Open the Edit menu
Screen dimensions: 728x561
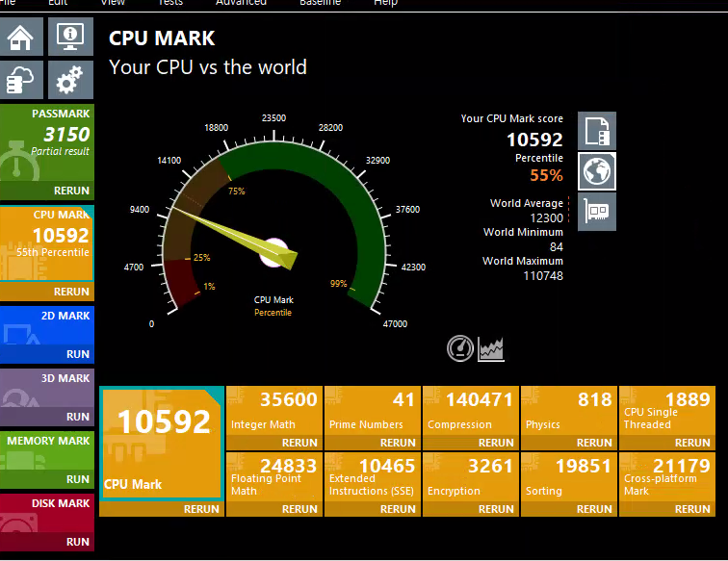pyautogui.click(x=58, y=2)
